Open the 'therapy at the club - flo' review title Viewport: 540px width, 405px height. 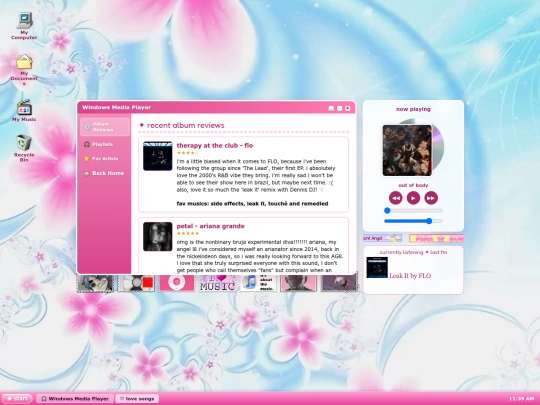point(215,145)
